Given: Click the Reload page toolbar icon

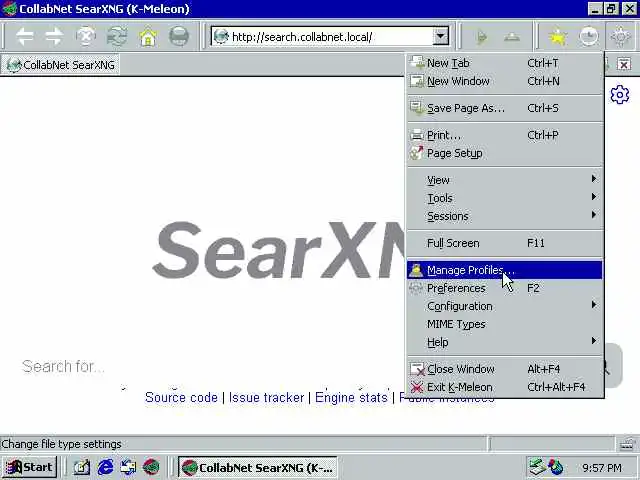Looking at the screenshot, I should 117,37.
